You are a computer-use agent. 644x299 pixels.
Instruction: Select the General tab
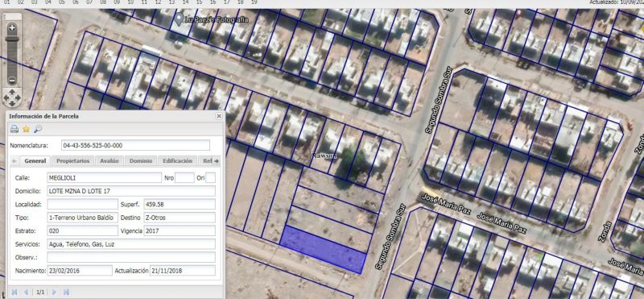coord(35,161)
